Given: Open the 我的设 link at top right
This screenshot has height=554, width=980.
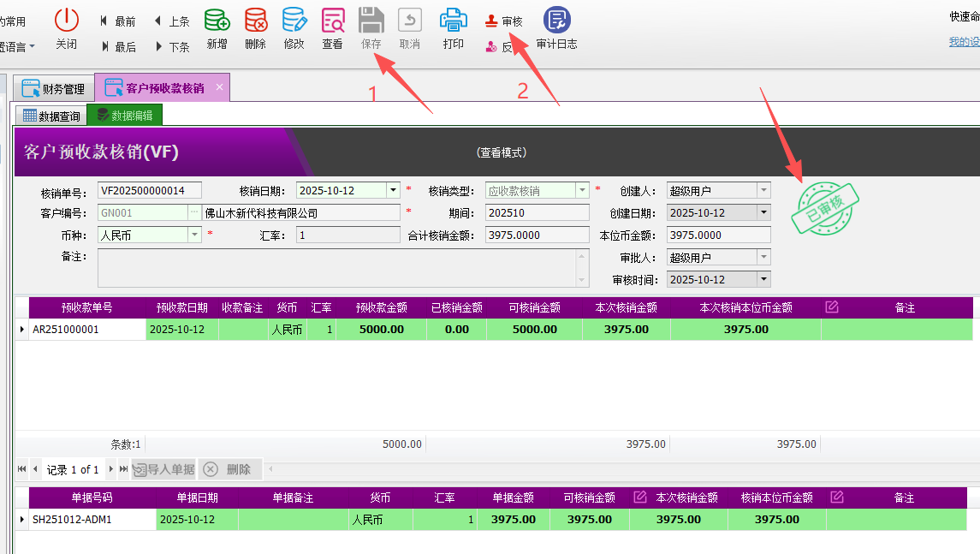Looking at the screenshot, I should coord(963,40).
